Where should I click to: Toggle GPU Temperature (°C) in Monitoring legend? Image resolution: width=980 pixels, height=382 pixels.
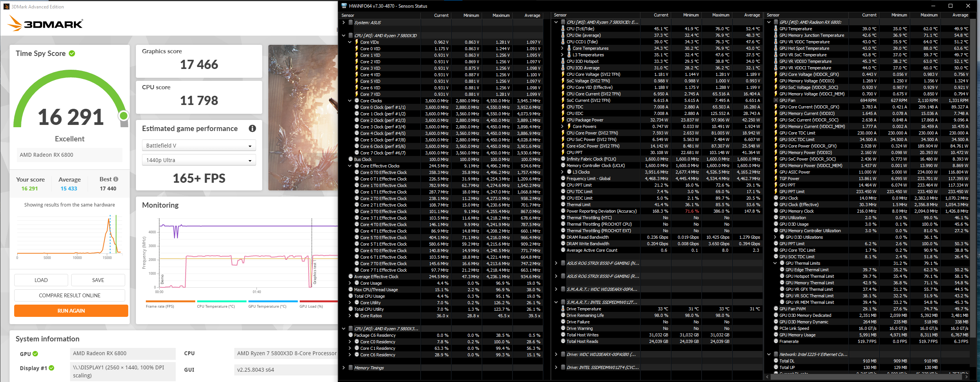pyautogui.click(x=273, y=304)
